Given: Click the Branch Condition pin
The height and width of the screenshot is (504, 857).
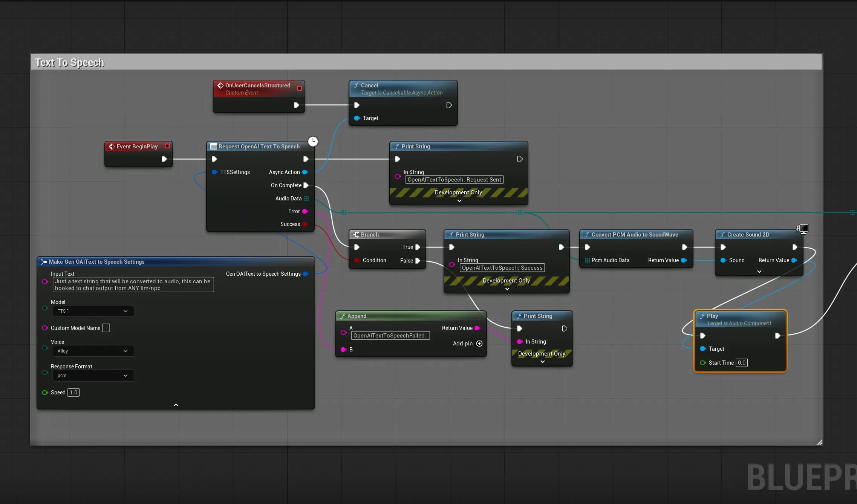Looking at the screenshot, I should tap(357, 260).
